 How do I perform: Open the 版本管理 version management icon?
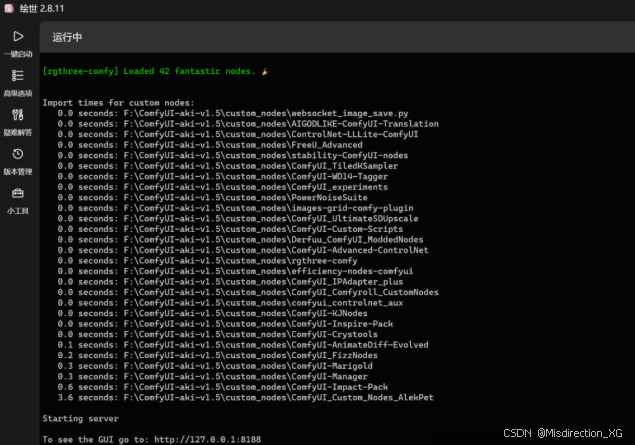pos(18,154)
